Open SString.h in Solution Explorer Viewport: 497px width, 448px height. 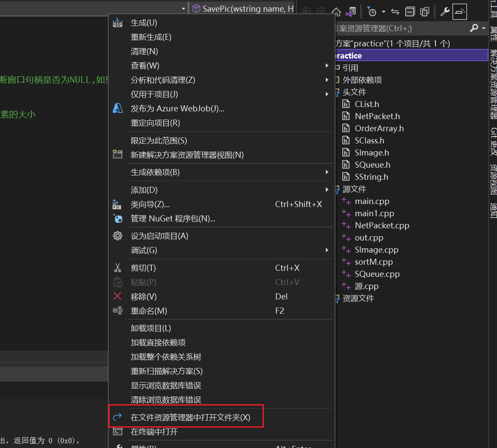(x=371, y=177)
